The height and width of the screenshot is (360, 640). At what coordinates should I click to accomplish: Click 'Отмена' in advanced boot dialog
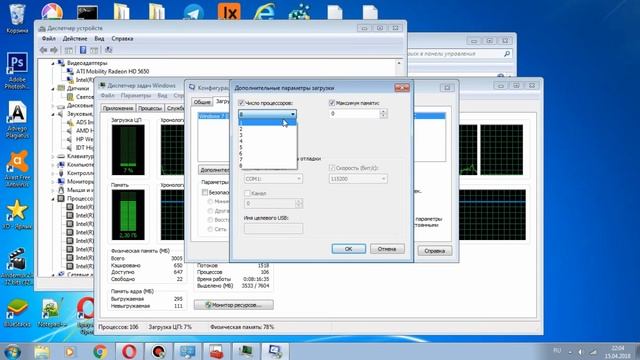click(x=387, y=249)
